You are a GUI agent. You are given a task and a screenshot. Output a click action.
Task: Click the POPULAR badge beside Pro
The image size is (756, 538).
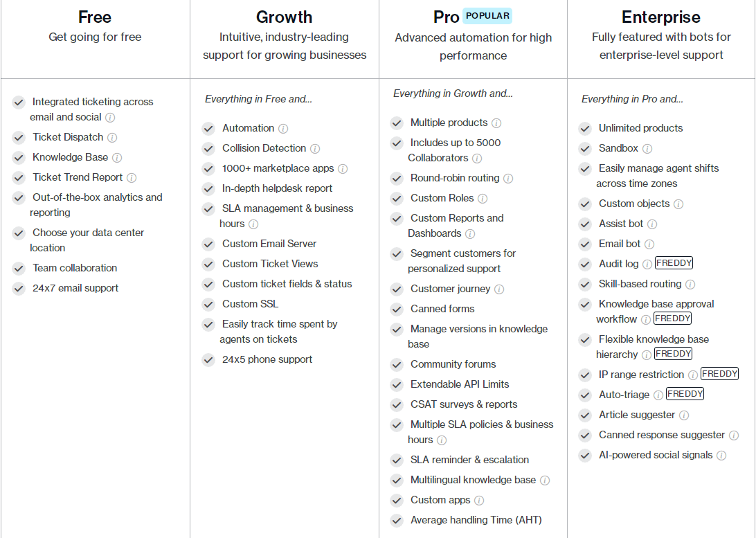(487, 16)
